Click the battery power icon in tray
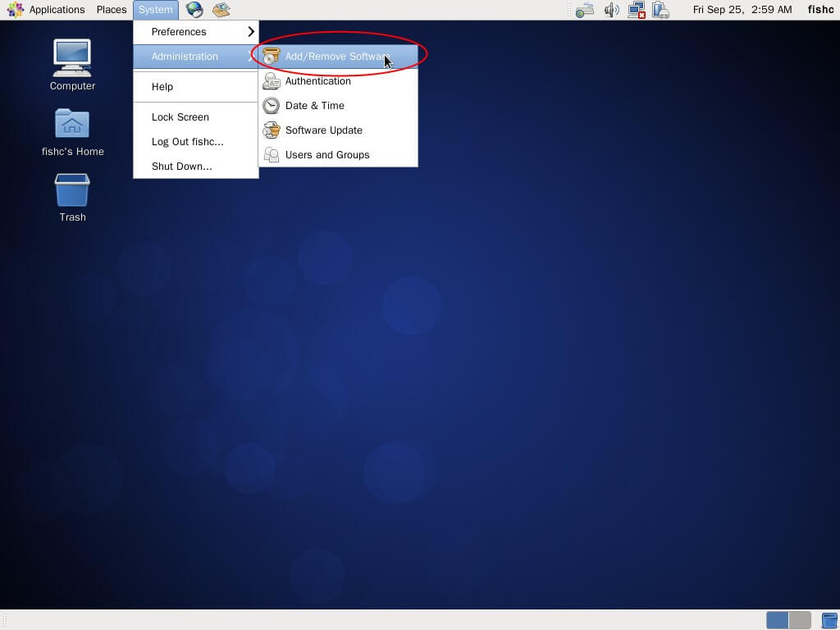The height and width of the screenshot is (630, 840). pos(660,10)
